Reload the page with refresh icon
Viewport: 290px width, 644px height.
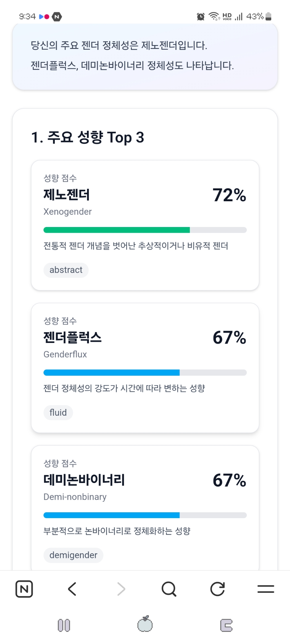(x=217, y=589)
